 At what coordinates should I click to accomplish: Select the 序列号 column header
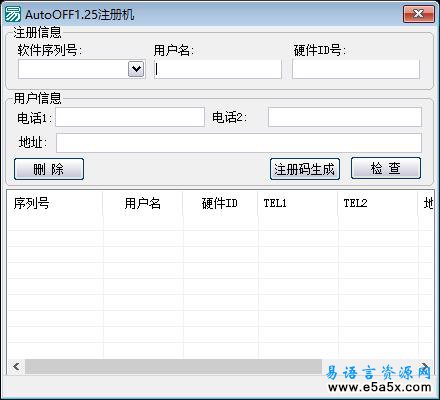pos(55,203)
